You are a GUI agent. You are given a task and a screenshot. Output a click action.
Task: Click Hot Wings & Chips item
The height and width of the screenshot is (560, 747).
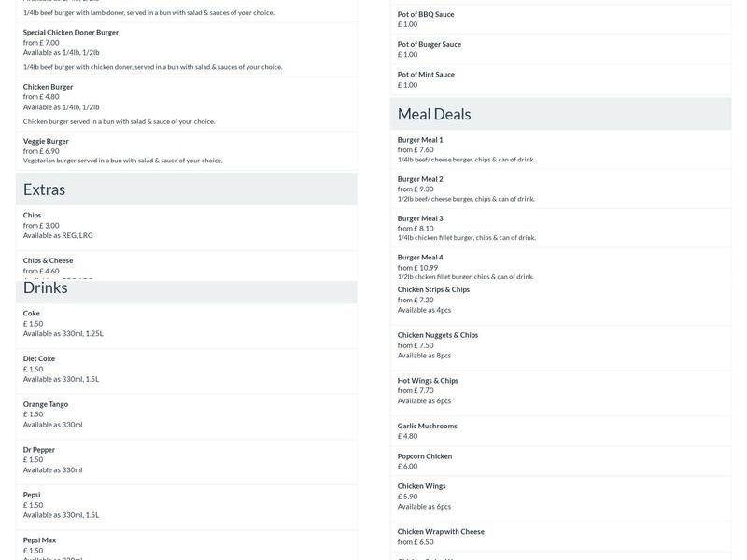point(428,381)
